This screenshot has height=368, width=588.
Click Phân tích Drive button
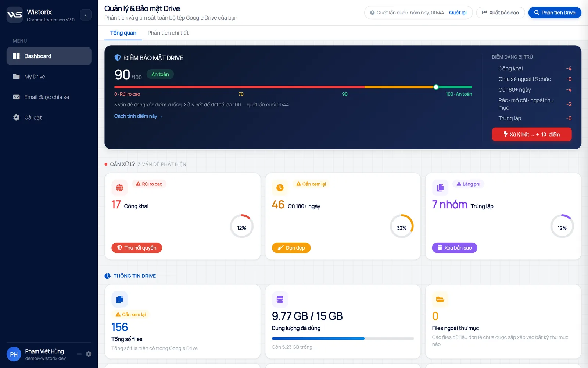pos(555,13)
